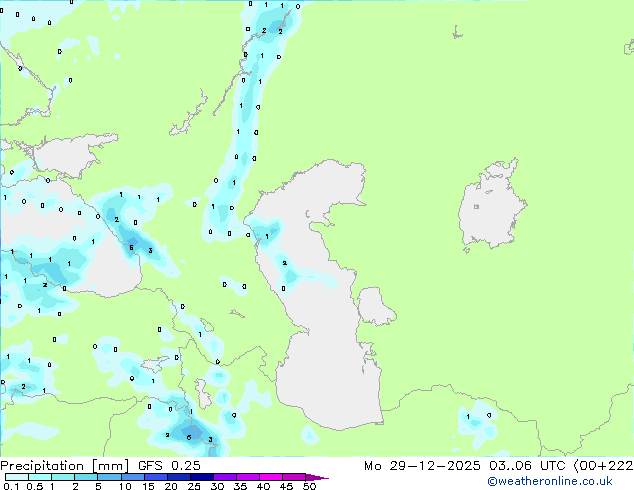Click the 25–30 mm dark navy segment
The height and width of the screenshot is (490, 634).
202,477
